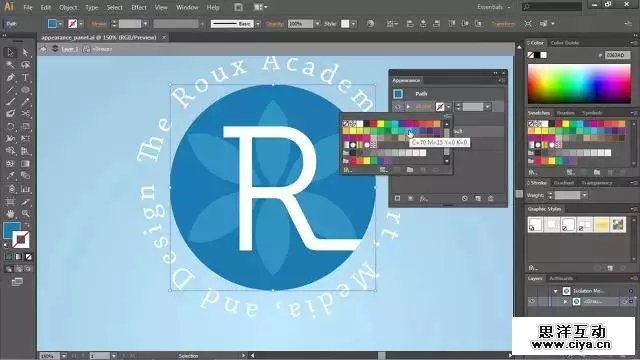Set paint mode to Color in toolbox
Viewport: 640px width, 360px height.
coord(9,257)
